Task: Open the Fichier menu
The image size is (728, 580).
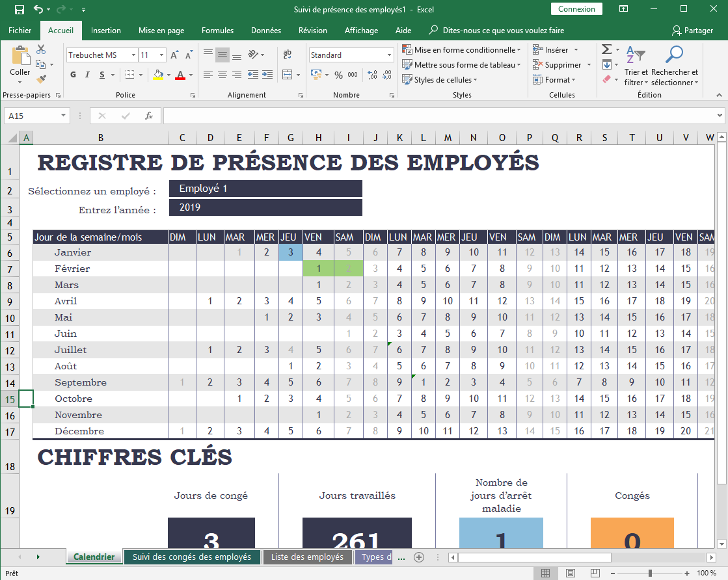Action: tap(20, 31)
